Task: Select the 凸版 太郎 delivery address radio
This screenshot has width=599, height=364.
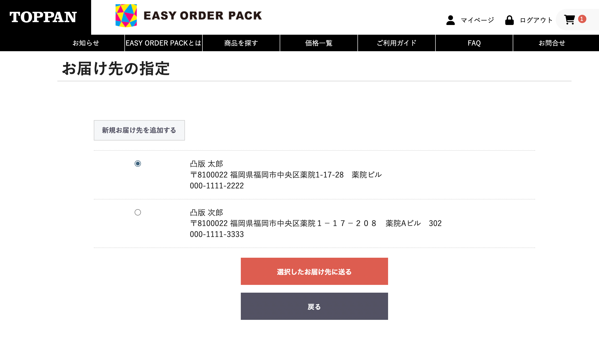Action: (x=138, y=164)
